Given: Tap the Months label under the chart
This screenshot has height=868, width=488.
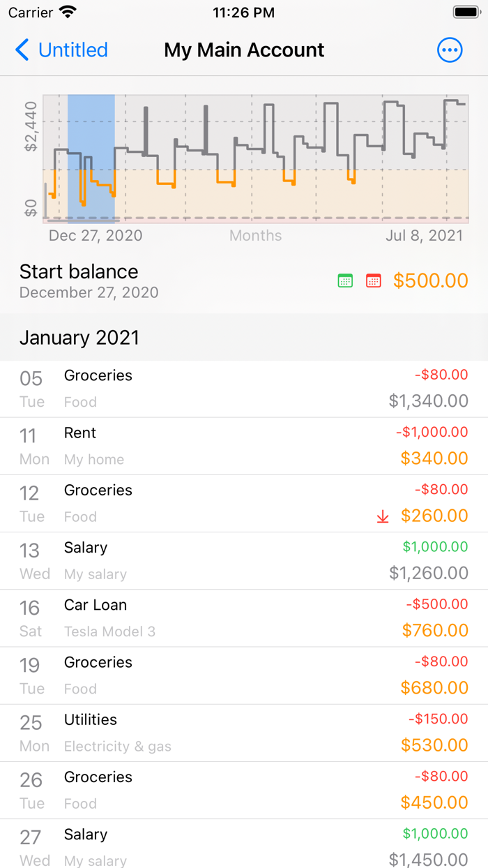Looking at the screenshot, I should pos(255,236).
